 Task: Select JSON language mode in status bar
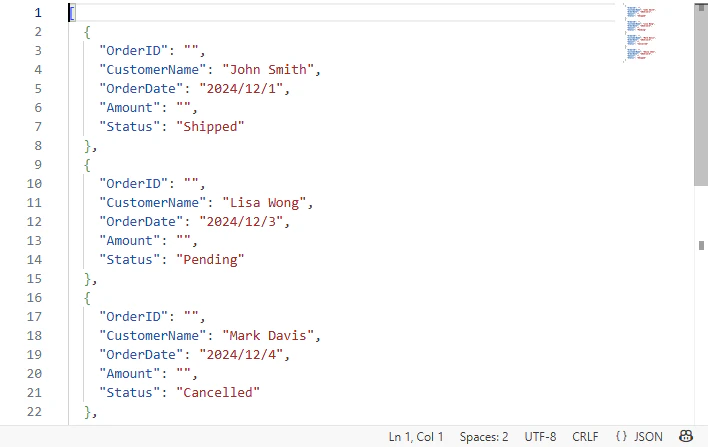(639, 437)
